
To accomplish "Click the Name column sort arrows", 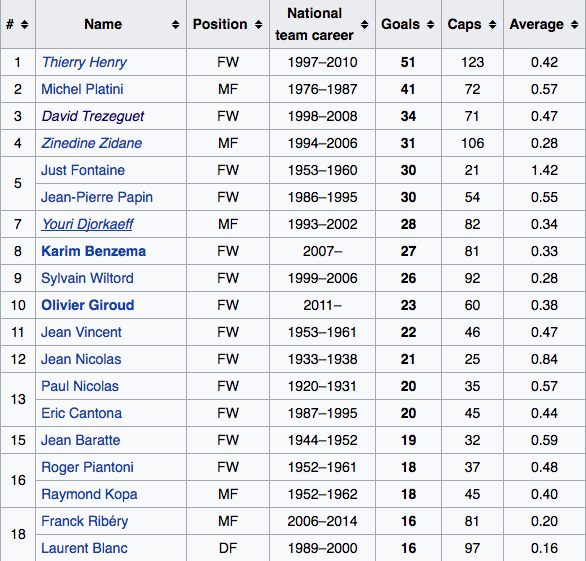I will coord(175,25).
